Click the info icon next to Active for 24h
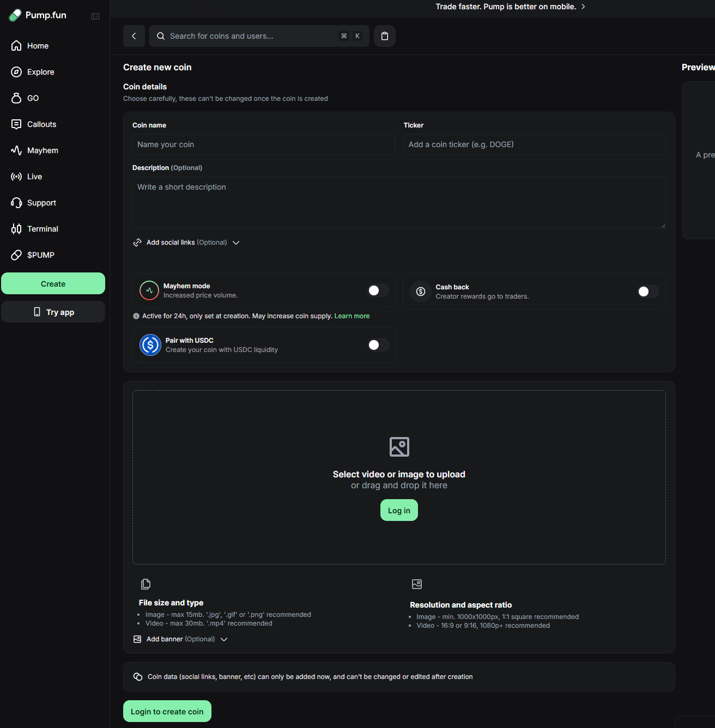The width and height of the screenshot is (715, 728). 136,316
